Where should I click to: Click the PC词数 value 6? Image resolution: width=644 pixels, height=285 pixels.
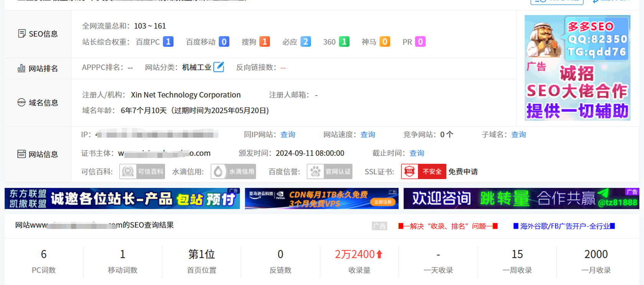[x=44, y=254]
